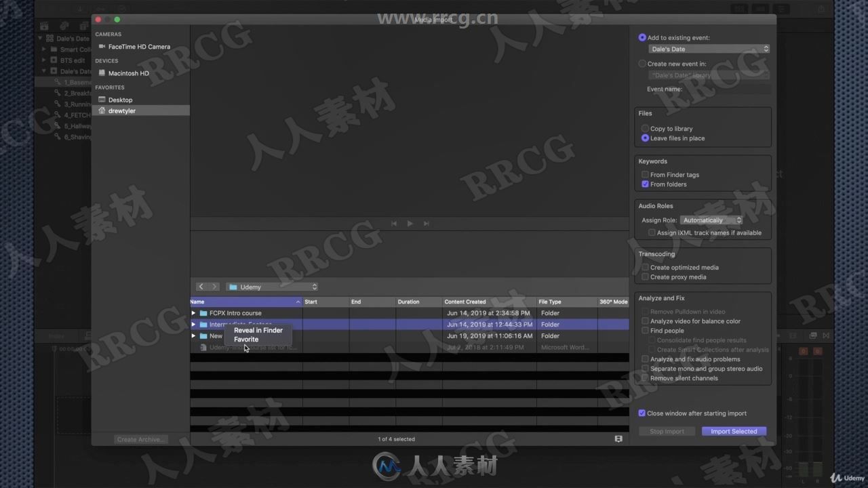Open the Assign Role Automatically dropdown
The image size is (868, 488).
[711, 220]
